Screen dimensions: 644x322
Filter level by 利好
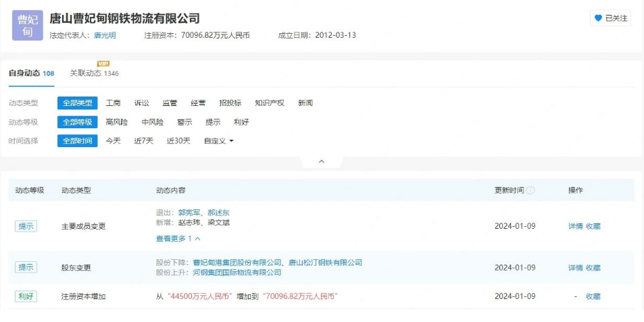(x=241, y=122)
